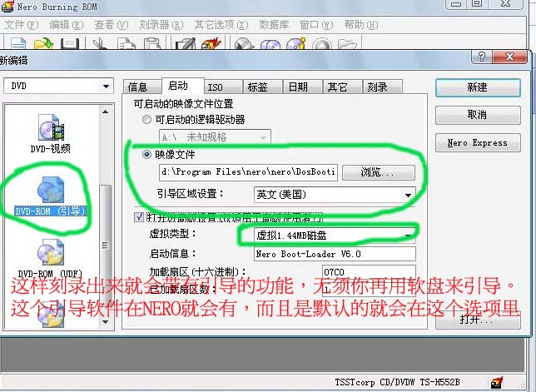Open the 帮助(H) menu
The height and width of the screenshot is (392, 536).
361,25
